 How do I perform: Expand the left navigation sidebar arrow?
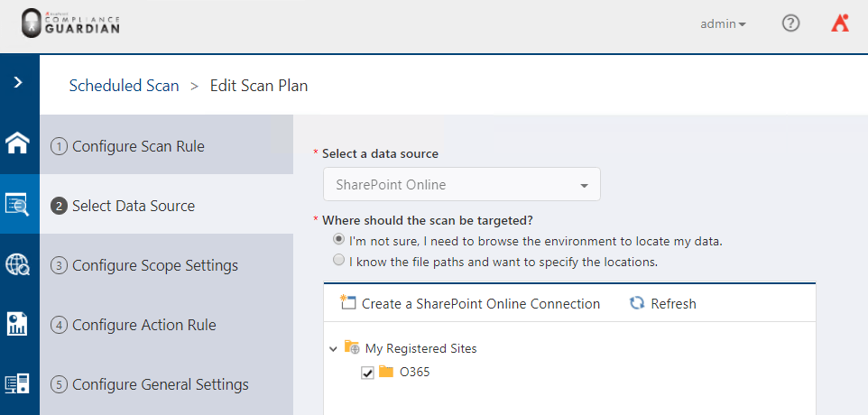click(18, 82)
